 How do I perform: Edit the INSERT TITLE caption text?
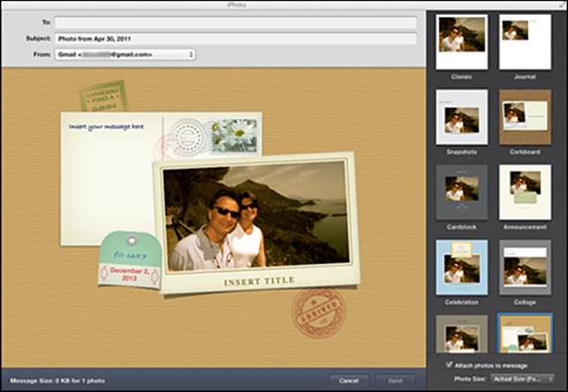tap(259, 281)
